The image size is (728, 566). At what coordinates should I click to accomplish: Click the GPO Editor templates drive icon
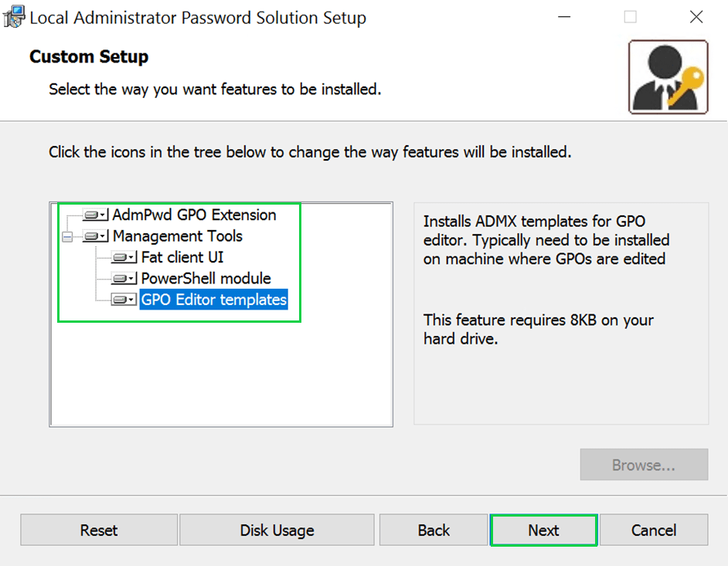124,300
